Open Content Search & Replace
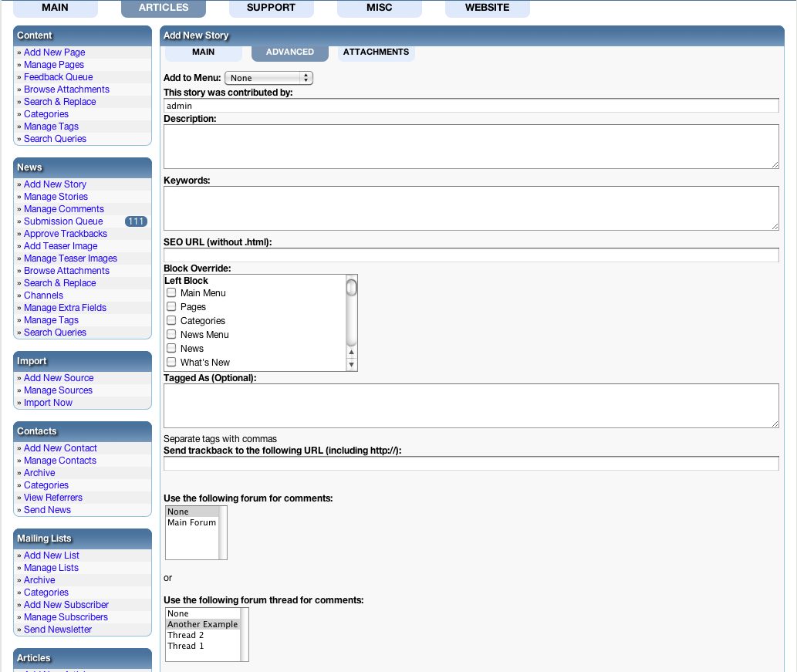Screen dimensions: 797x672 (60, 102)
